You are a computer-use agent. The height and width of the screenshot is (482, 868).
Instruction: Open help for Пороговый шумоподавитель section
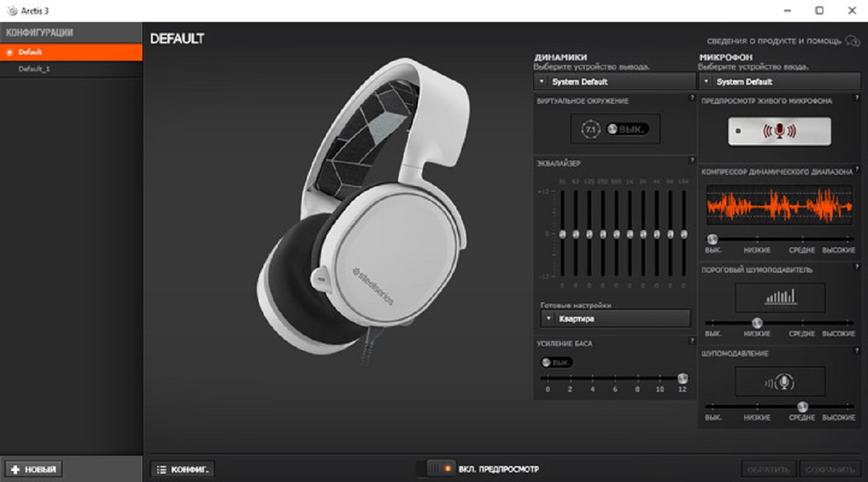[x=857, y=266]
